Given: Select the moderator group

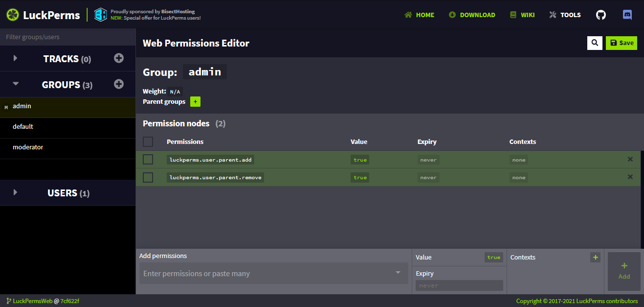Looking at the screenshot, I should click(x=28, y=147).
